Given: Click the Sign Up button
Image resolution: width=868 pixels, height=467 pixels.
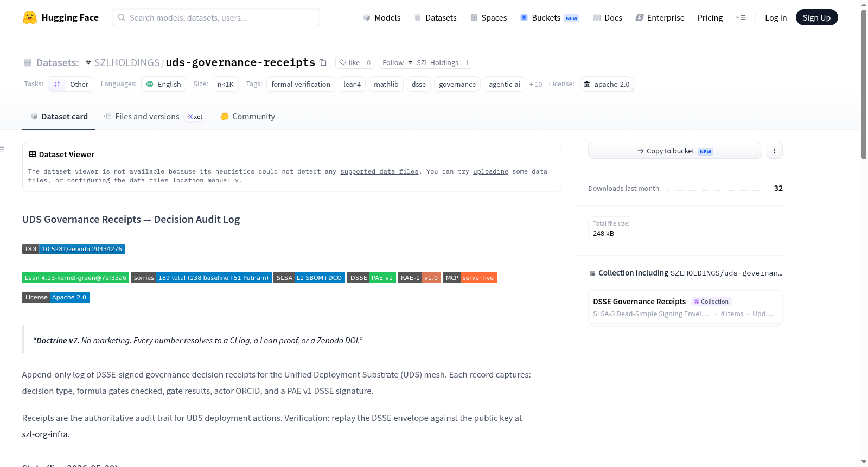Looking at the screenshot, I should 816,17.
